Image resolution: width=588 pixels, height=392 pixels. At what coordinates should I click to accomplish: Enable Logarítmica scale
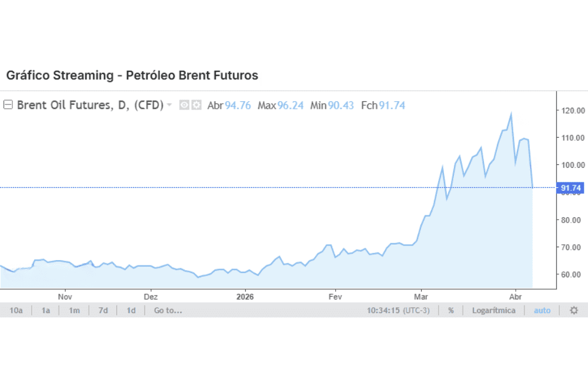pos(493,310)
